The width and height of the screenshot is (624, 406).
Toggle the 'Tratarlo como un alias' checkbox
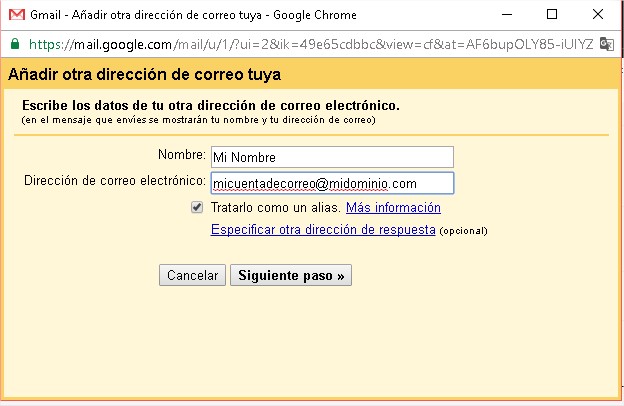[x=197, y=208]
